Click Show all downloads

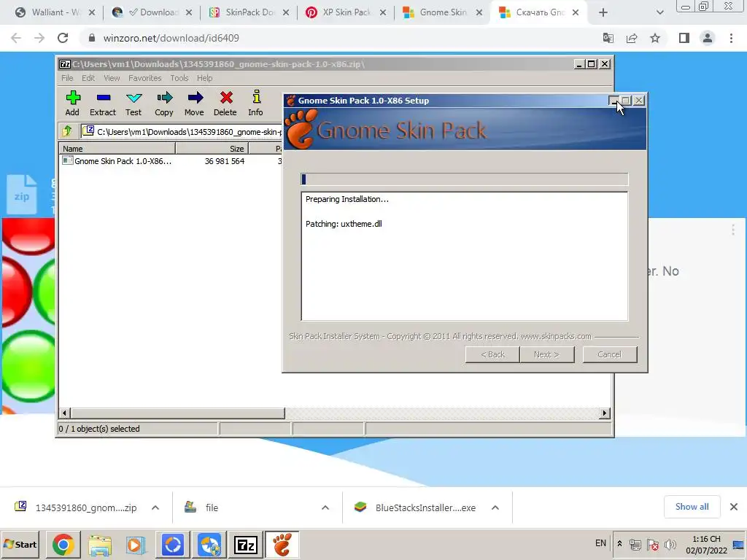click(x=692, y=507)
